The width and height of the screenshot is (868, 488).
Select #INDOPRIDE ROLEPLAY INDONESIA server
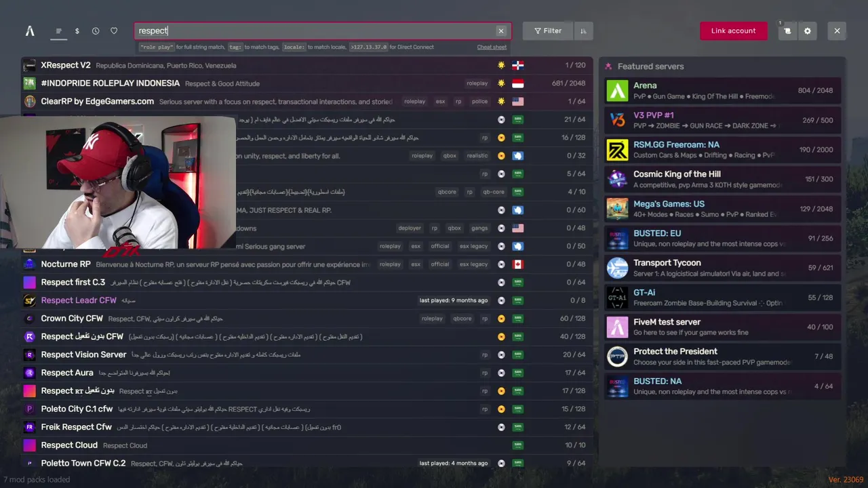307,83
